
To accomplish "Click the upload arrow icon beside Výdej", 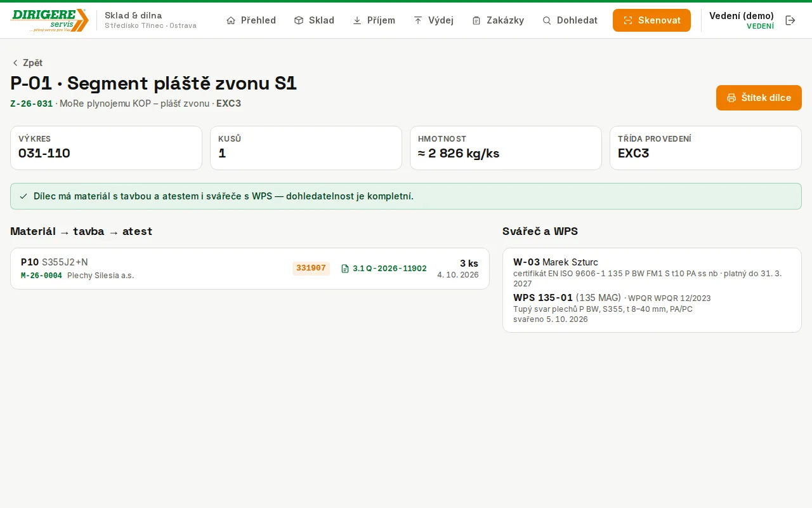I will [418, 20].
